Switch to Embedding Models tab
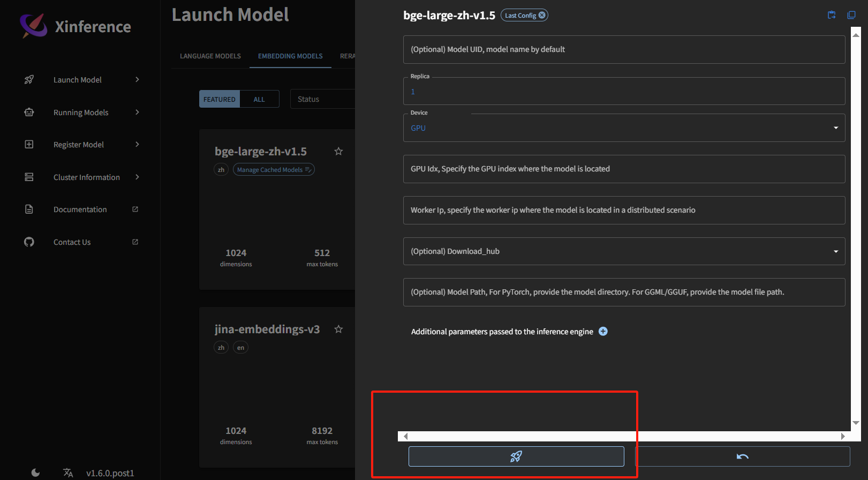Viewport: 868px width, 480px height. (x=290, y=56)
